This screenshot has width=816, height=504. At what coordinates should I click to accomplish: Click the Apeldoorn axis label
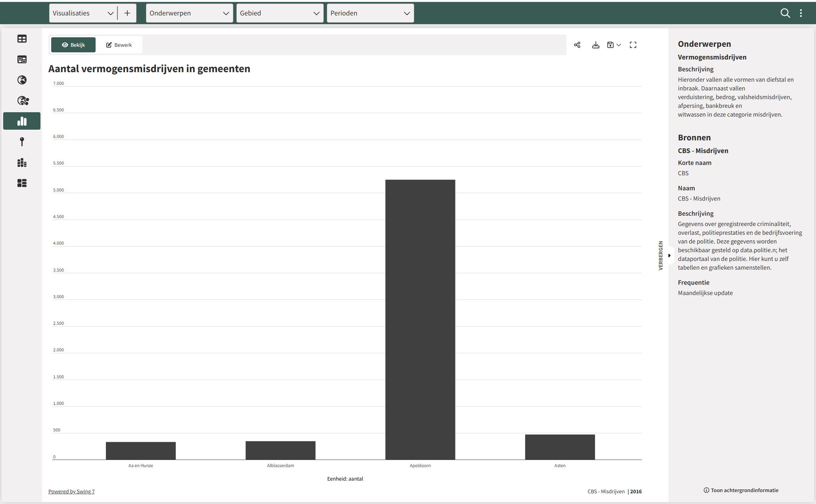point(420,466)
